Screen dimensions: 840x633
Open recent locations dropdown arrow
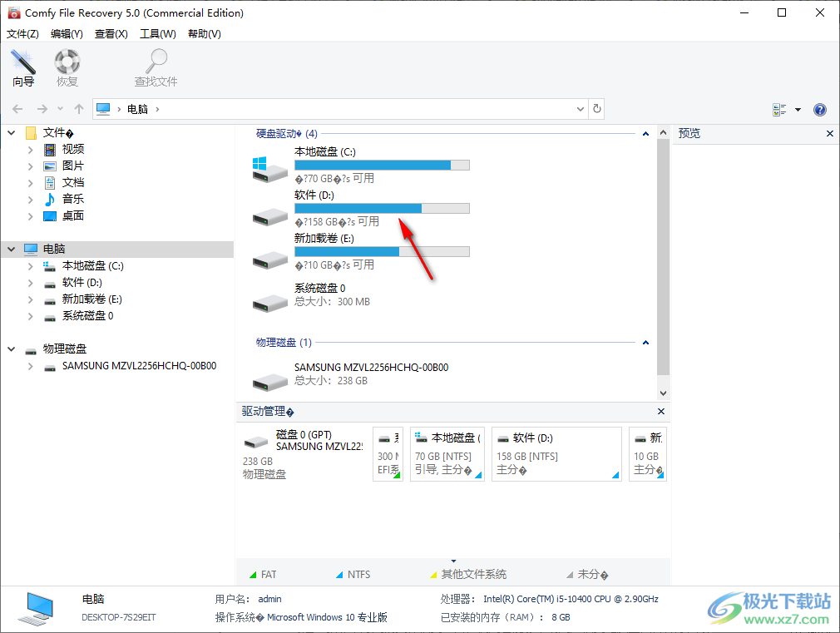click(61, 109)
